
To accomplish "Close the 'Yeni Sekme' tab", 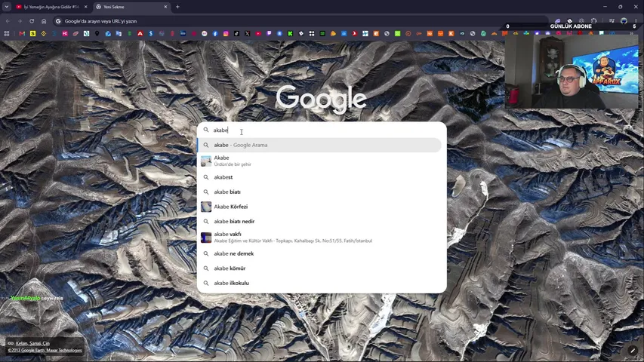I will point(165,7).
